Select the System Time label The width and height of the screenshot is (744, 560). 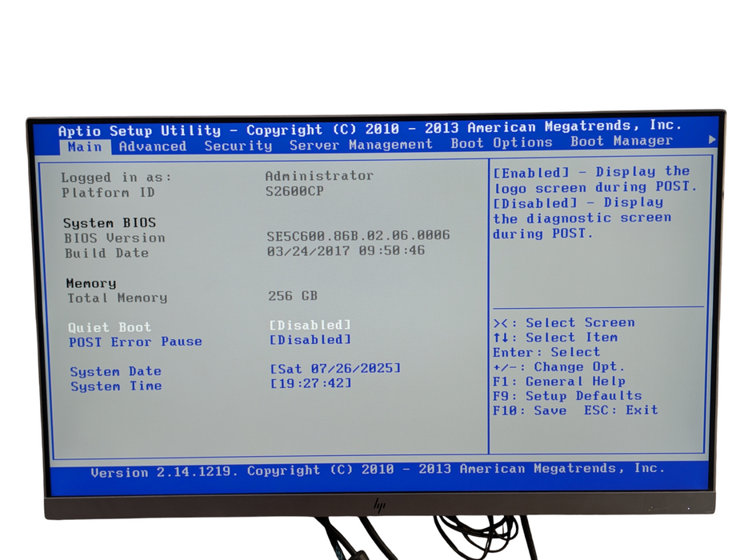click(115, 386)
